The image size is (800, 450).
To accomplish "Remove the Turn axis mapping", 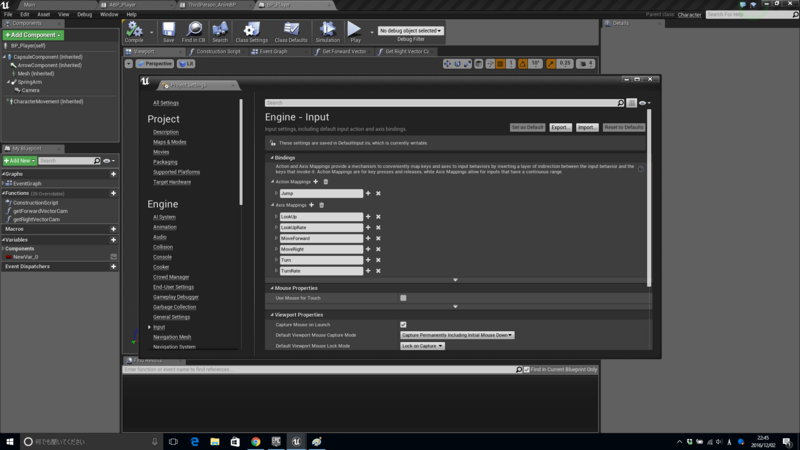I will pyautogui.click(x=378, y=260).
